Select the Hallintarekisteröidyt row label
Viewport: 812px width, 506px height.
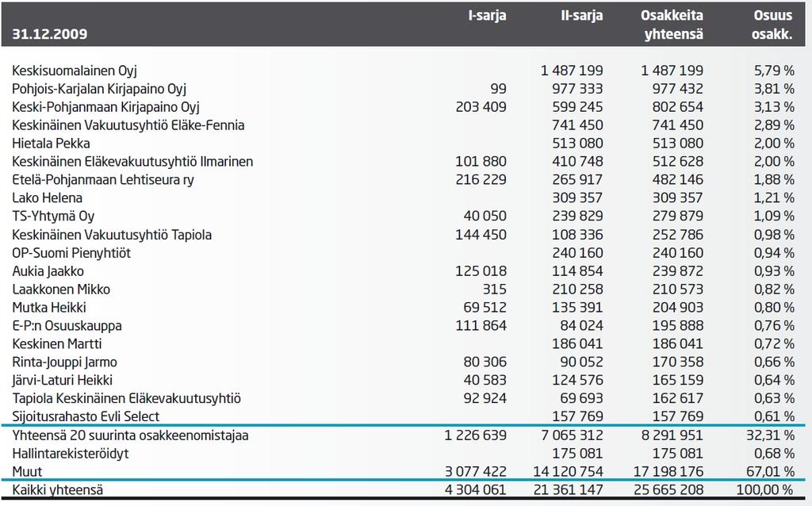[71, 454]
